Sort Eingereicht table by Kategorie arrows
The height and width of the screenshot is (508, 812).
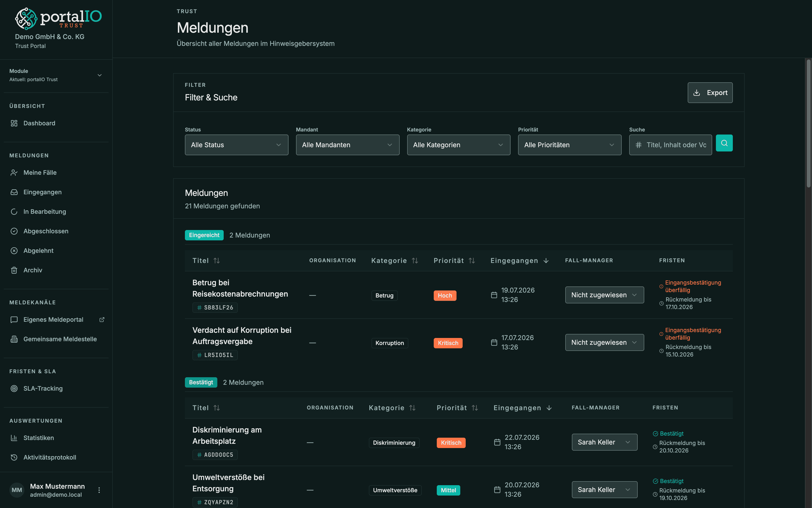pyautogui.click(x=415, y=261)
